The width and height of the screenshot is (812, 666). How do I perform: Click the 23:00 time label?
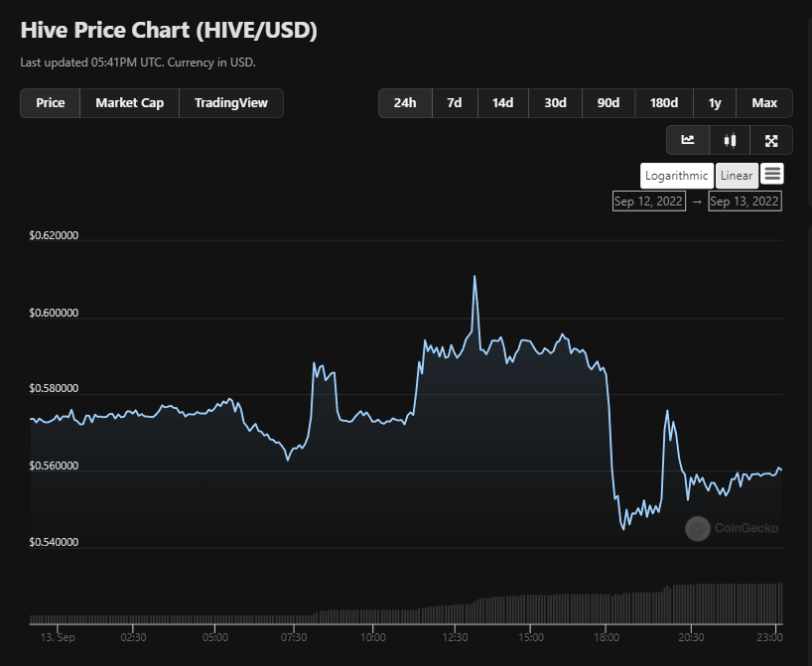[769, 637]
